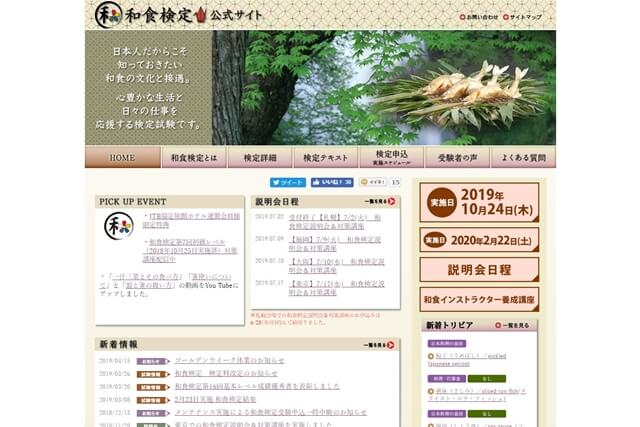This screenshot has width=640, height=427.
Task: Select the 検定詳細 navigation tab
Action: click(x=260, y=157)
